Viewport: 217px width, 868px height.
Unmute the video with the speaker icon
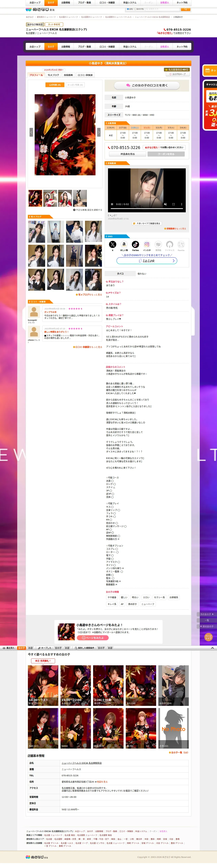165,204
